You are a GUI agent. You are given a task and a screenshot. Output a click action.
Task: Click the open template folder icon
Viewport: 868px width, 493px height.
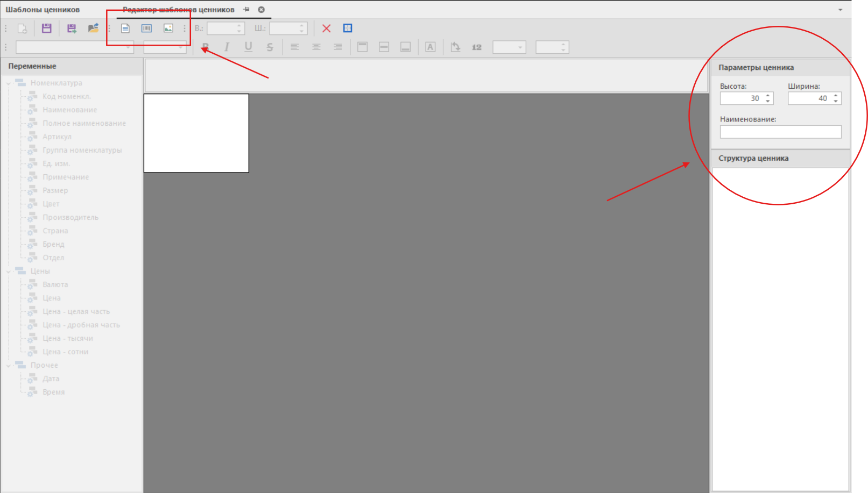(93, 28)
